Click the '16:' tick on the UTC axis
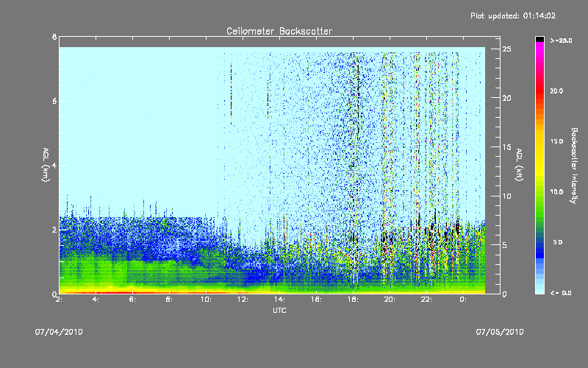588x368 pixels. (316, 300)
